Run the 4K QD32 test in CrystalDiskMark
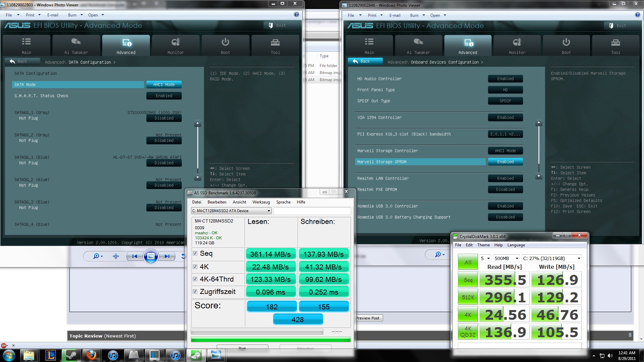644x362 pixels. pyautogui.click(x=468, y=332)
